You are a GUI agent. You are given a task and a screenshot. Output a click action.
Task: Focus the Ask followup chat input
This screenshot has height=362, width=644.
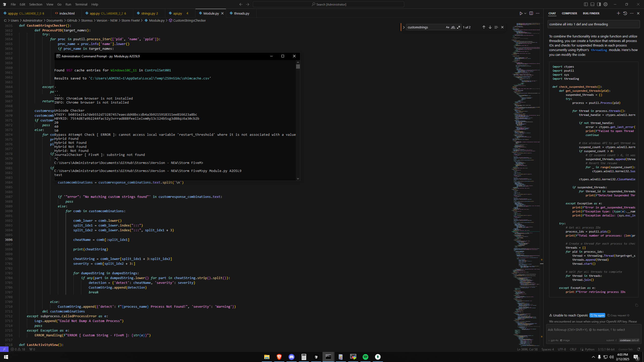pyautogui.click(x=594, y=330)
